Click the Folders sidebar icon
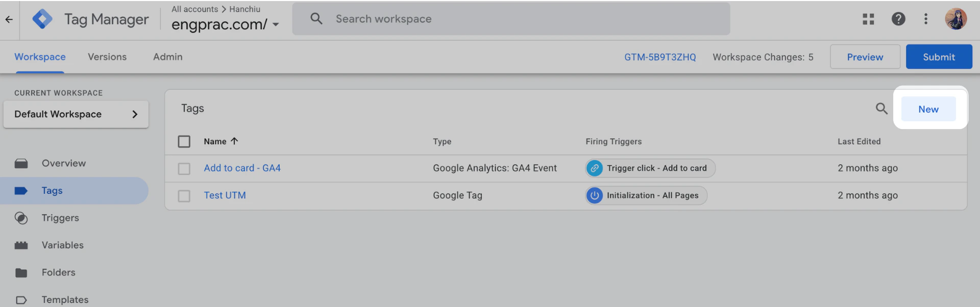This screenshot has width=980, height=307. tap(21, 273)
